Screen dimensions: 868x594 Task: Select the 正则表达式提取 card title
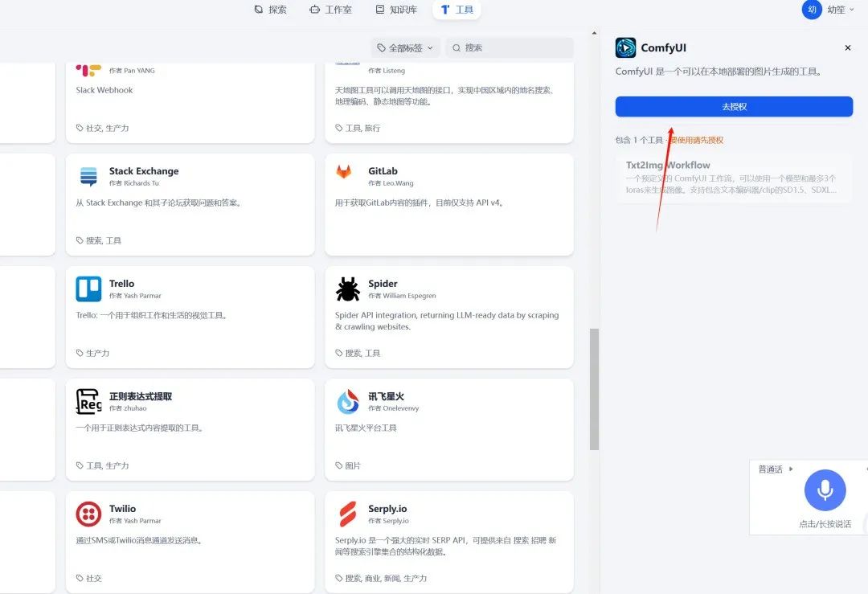pyautogui.click(x=141, y=395)
